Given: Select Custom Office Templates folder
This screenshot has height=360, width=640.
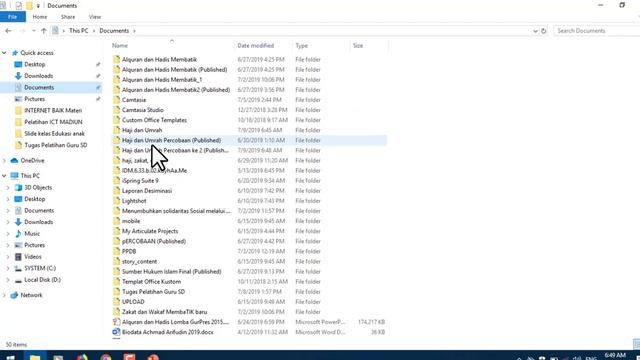Looking at the screenshot, I should (154, 120).
